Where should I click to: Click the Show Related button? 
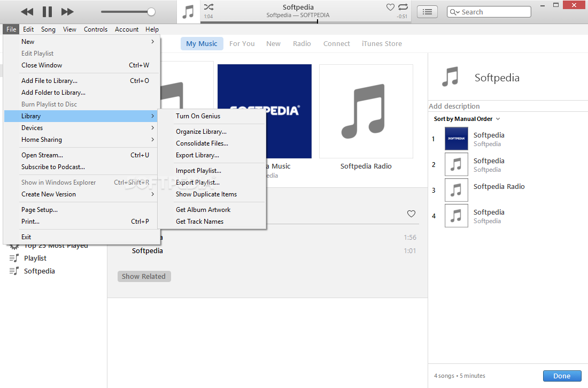click(144, 277)
